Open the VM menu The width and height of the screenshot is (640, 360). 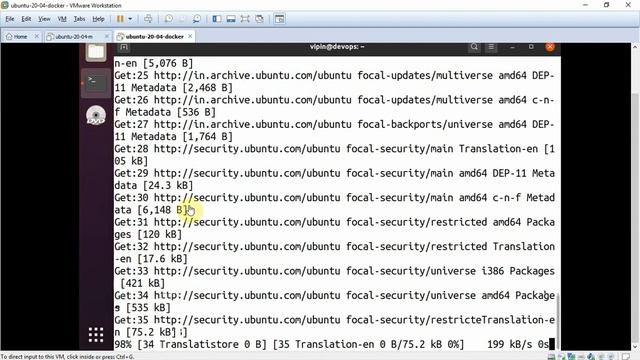pos(62,19)
